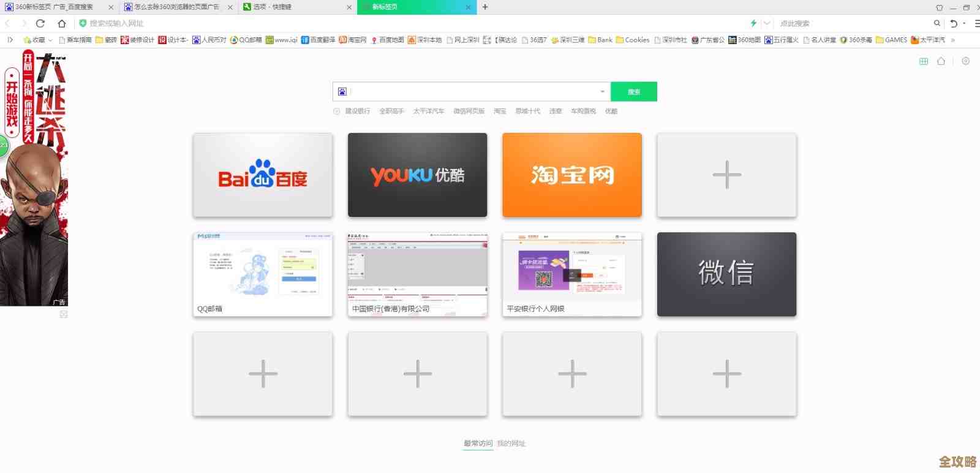Viewport: 980px width, 473px height.
Task: Open the QQ邮箱 bookmark in bookmarks bar
Action: [x=246, y=40]
